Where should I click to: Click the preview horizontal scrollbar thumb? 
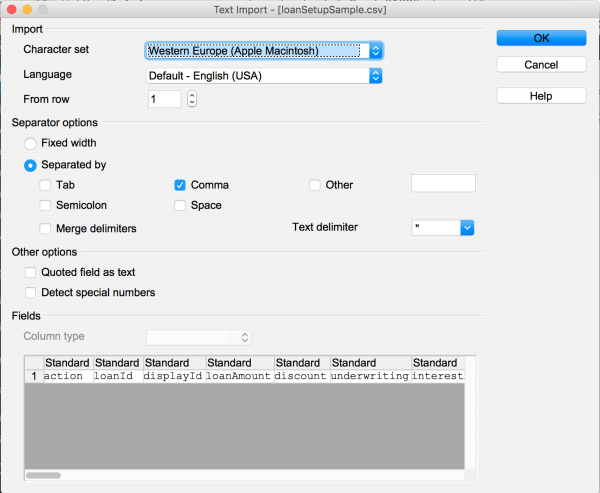click(x=43, y=475)
